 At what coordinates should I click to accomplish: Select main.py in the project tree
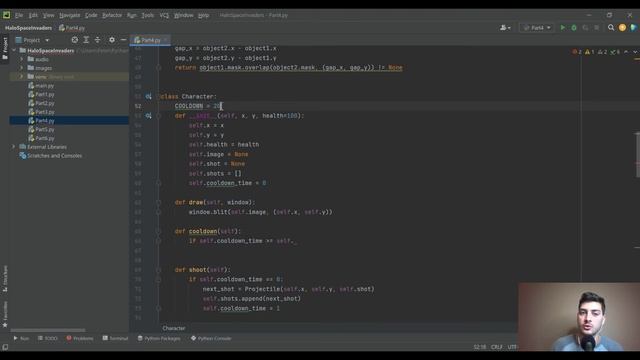point(41,86)
